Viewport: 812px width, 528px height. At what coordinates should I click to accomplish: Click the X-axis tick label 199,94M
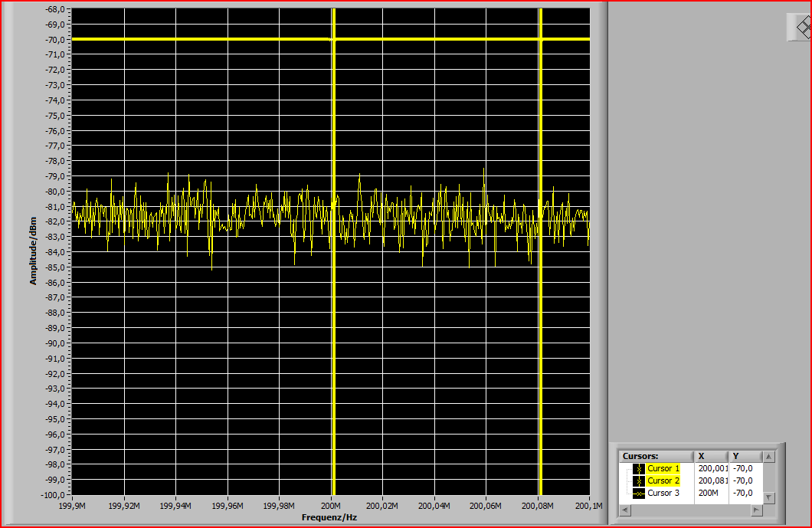pos(175,506)
